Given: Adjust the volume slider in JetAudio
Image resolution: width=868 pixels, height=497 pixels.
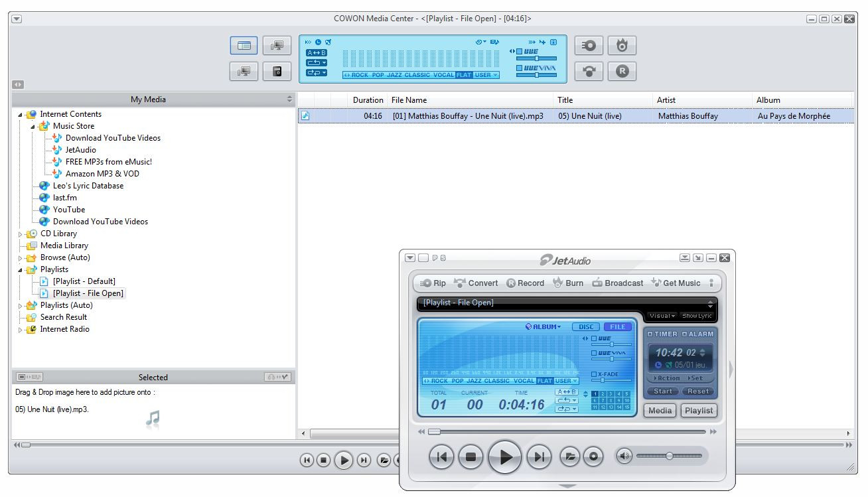Looking at the screenshot, I should 670,456.
